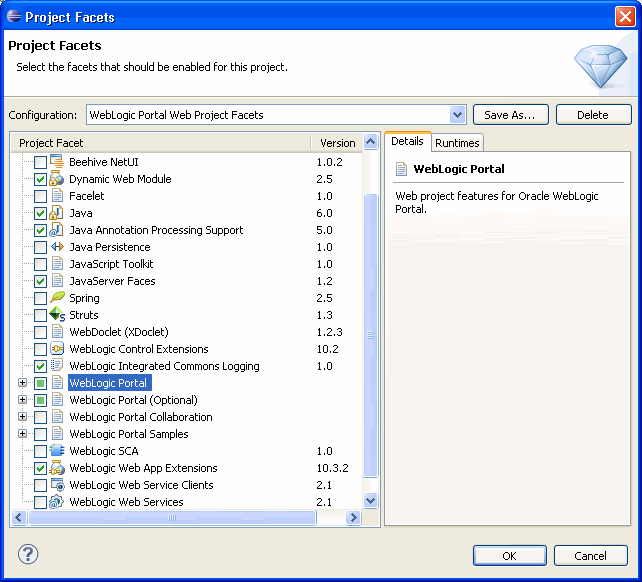This screenshot has height=582, width=642.
Task: Click the Facelet document icon
Action: (x=57, y=196)
